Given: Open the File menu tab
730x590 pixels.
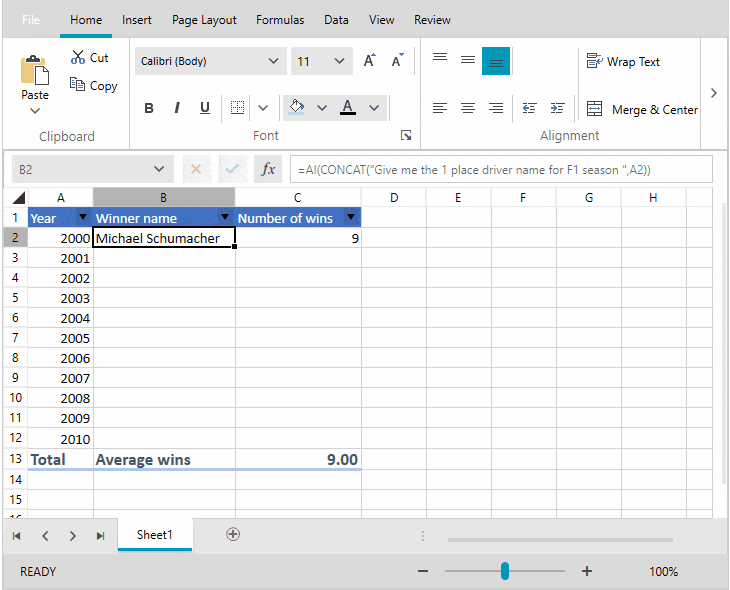Looking at the screenshot, I should click(31, 20).
